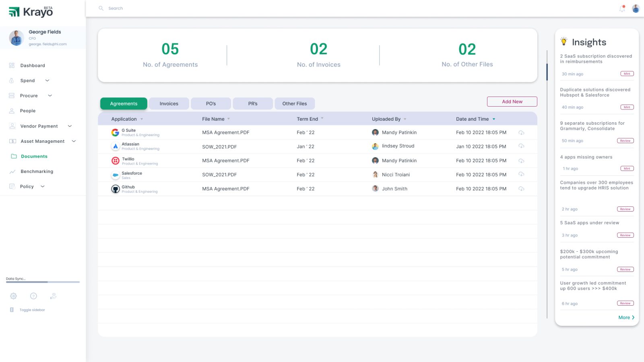644x362 pixels.
Task: Click the Insights lightbulb icon
Action: click(564, 41)
